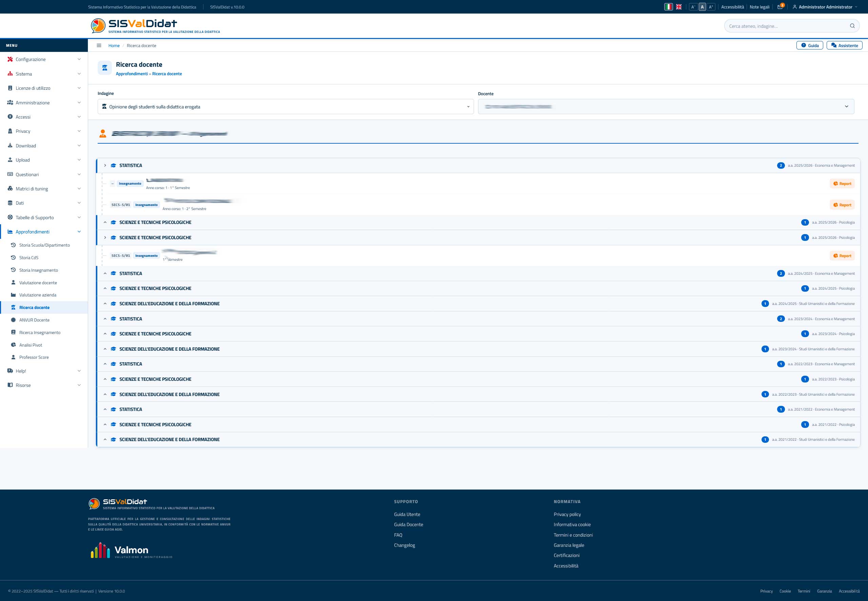Open the Guida help button
Screen dimensions: 868x601
click(810, 45)
